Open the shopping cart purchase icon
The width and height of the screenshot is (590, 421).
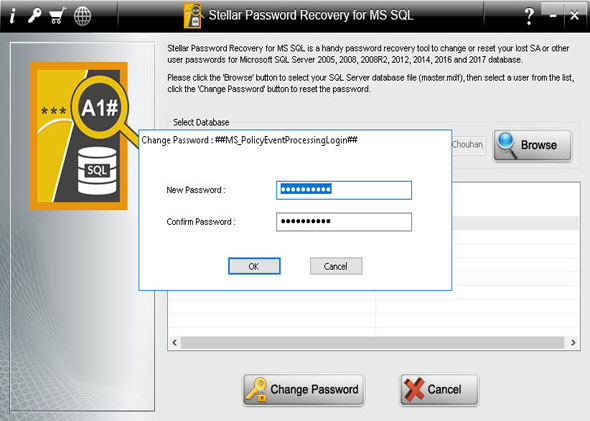[58, 16]
